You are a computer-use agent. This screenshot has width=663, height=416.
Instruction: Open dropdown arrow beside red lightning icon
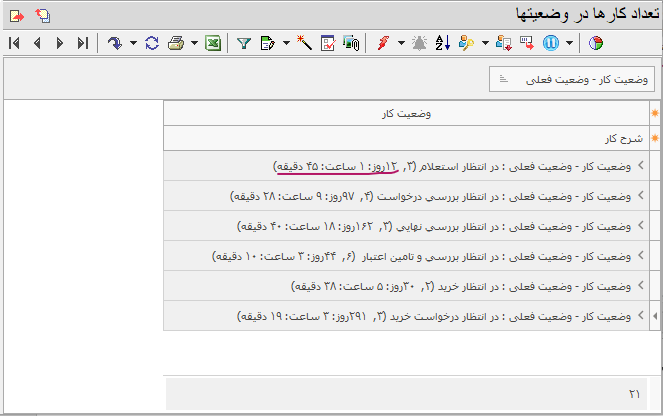(401, 43)
